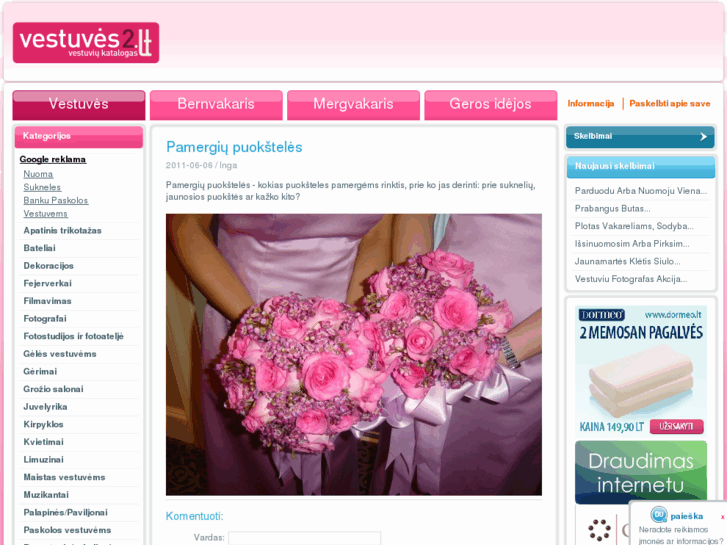Open the Vestuvems ad link

(x=45, y=213)
